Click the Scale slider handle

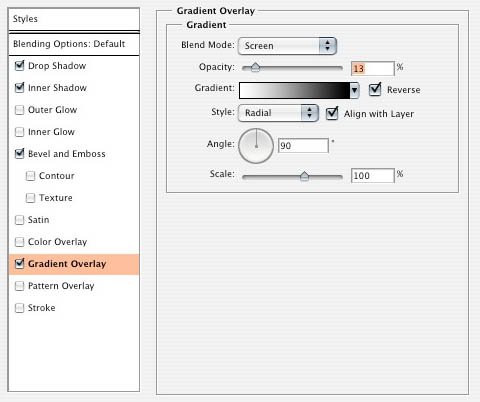(304, 176)
